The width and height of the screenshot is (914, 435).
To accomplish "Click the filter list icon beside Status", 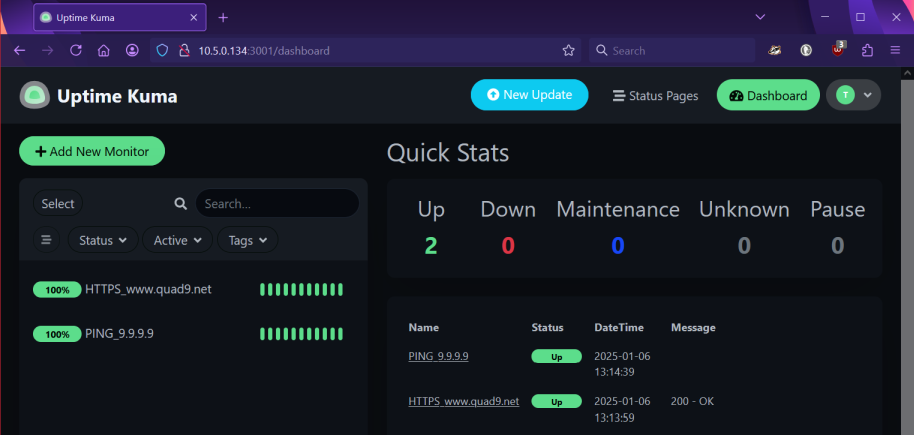I will pos(46,240).
